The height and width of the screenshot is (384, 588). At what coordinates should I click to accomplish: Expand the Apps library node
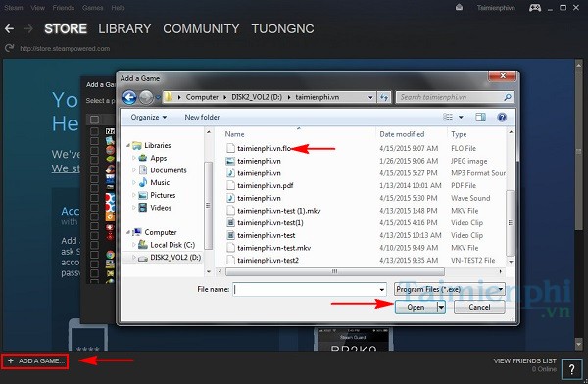click(x=134, y=158)
